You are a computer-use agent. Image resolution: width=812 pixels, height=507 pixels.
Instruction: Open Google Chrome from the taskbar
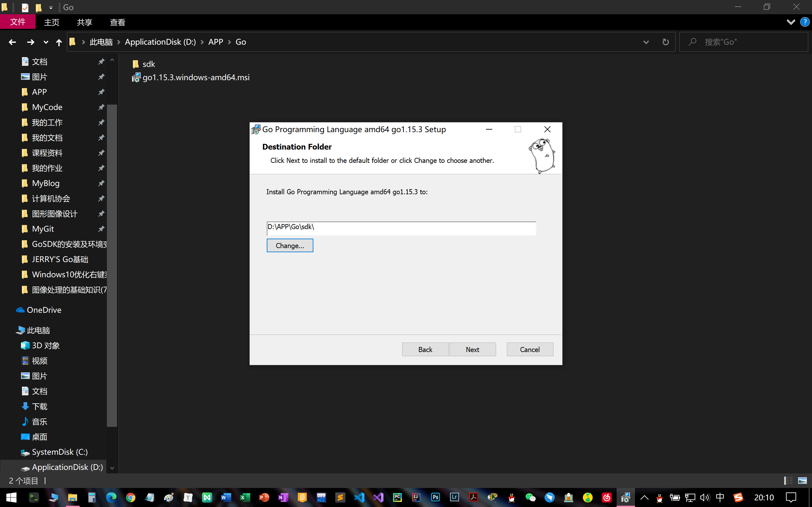(x=131, y=497)
